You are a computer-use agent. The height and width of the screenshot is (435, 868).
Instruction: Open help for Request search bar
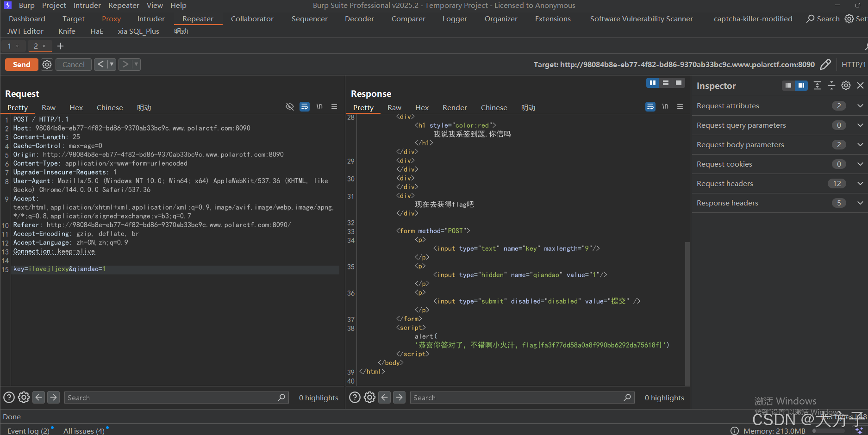(9, 397)
